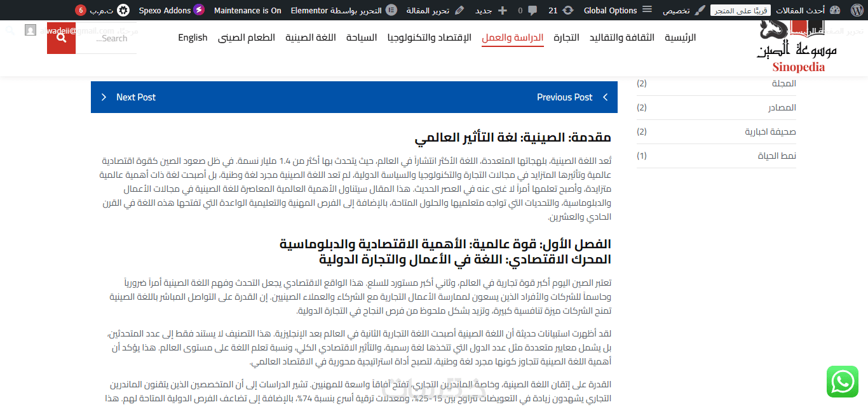Click the user avatar icon
The height and width of the screenshot is (407, 868).
point(31,30)
